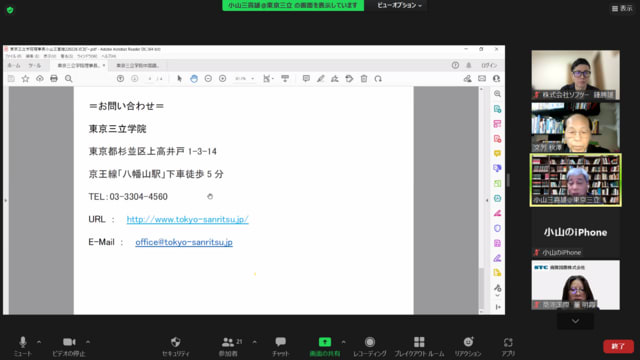Zoom in with the plus icon

point(222,79)
